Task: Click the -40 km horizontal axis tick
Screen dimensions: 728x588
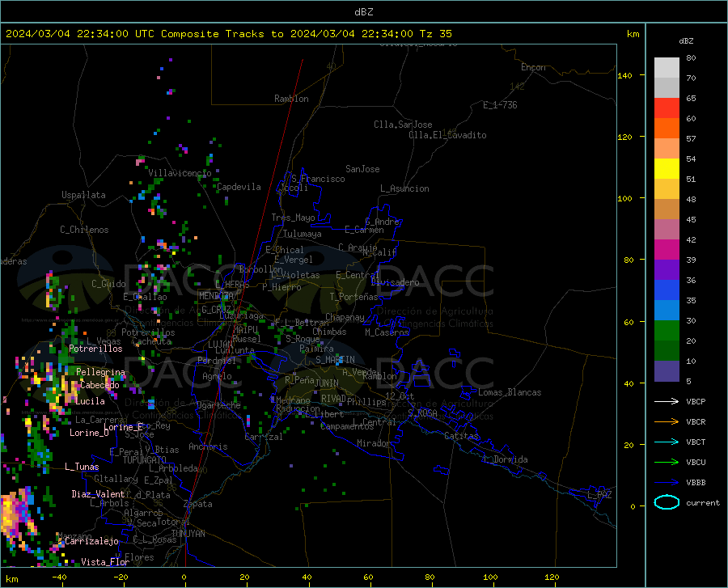Action: (59, 577)
